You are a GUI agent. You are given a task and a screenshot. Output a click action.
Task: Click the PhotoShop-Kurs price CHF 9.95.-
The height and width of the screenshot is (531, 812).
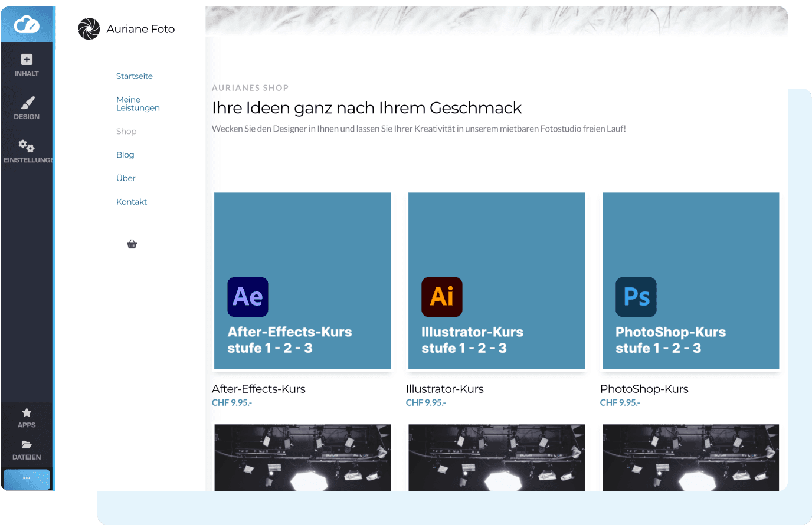click(x=620, y=403)
